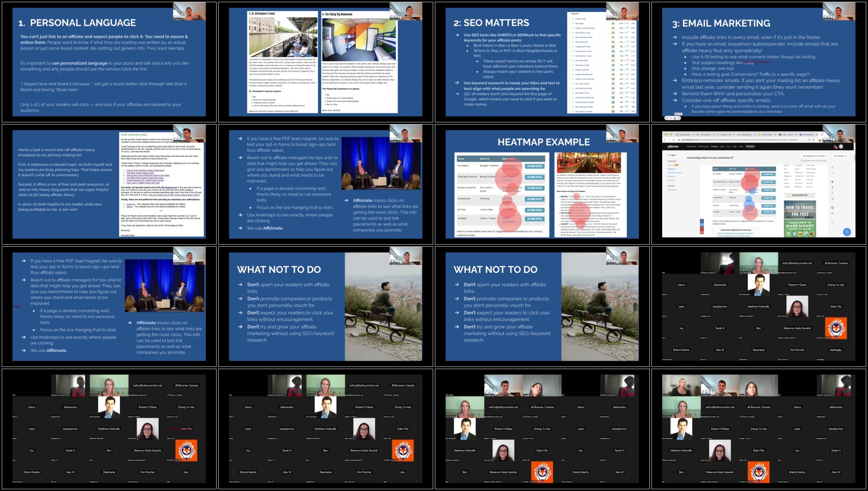Reload the page via browser refresh icon

click(x=674, y=140)
